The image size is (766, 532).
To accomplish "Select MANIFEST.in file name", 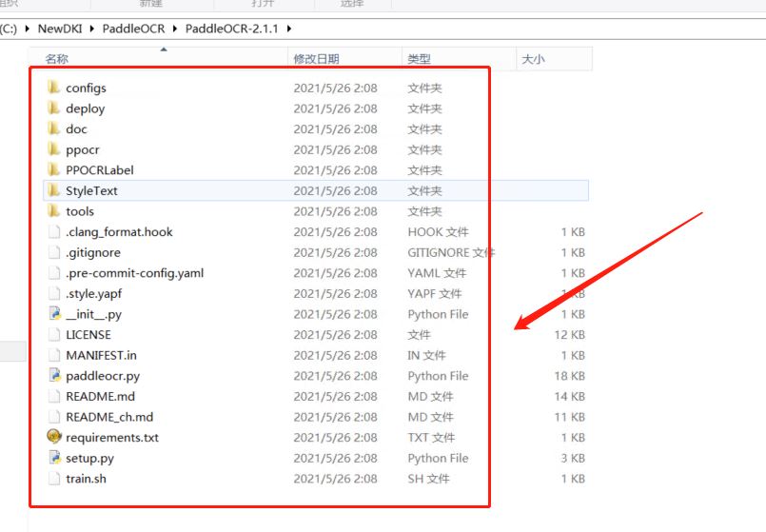I will 101,355.
